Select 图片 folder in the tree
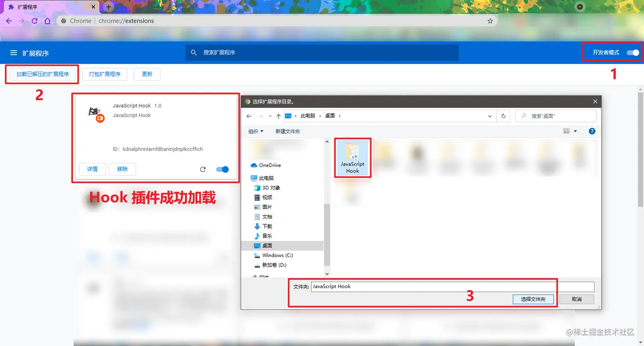 [263, 207]
